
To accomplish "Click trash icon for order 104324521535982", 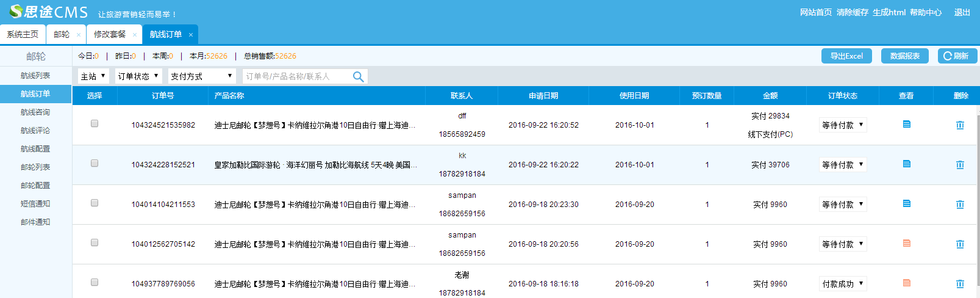I will pos(960,125).
